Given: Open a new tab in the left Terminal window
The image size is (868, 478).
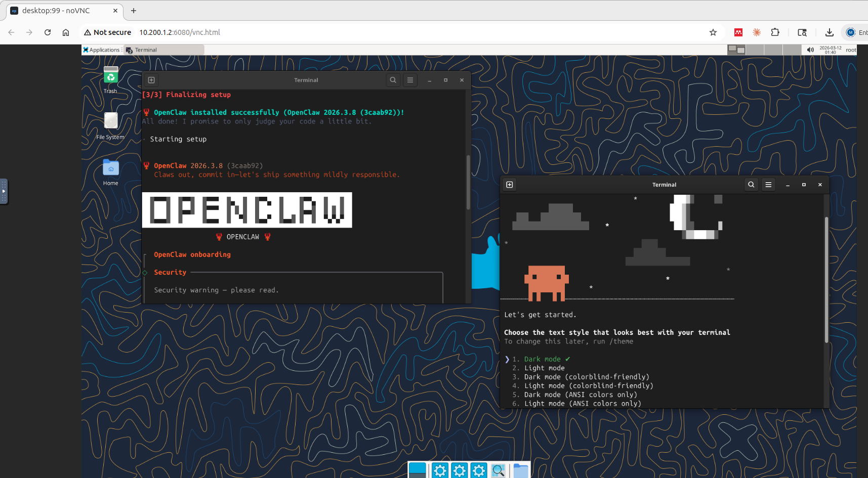Looking at the screenshot, I should pos(151,79).
